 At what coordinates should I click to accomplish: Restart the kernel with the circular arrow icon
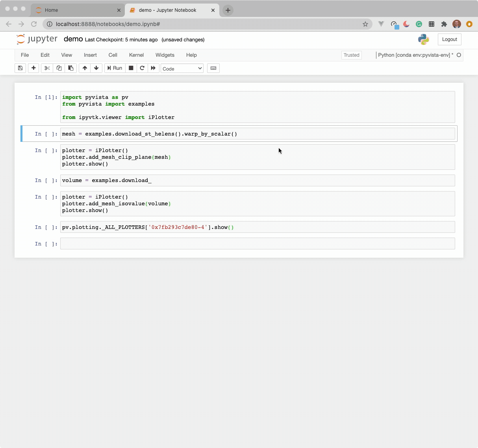142,68
